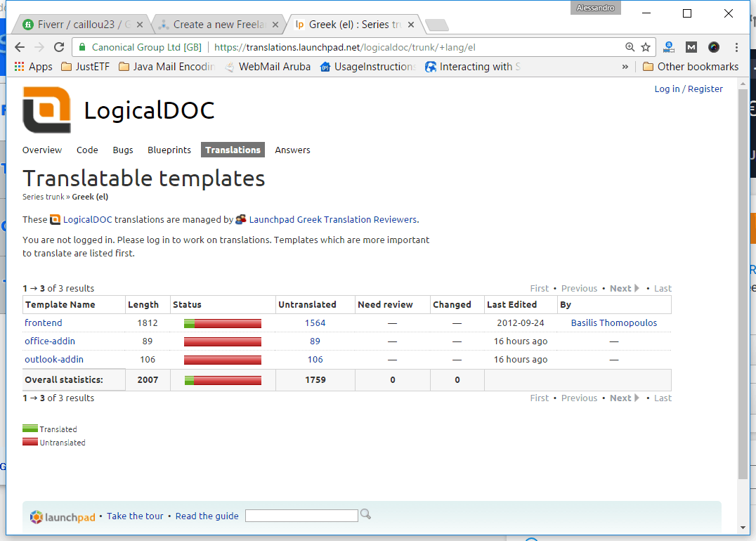Open the Fiverr browser tab

tap(76, 25)
